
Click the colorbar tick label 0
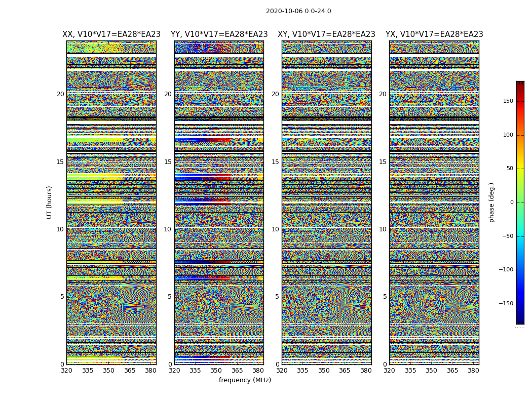pos(511,202)
